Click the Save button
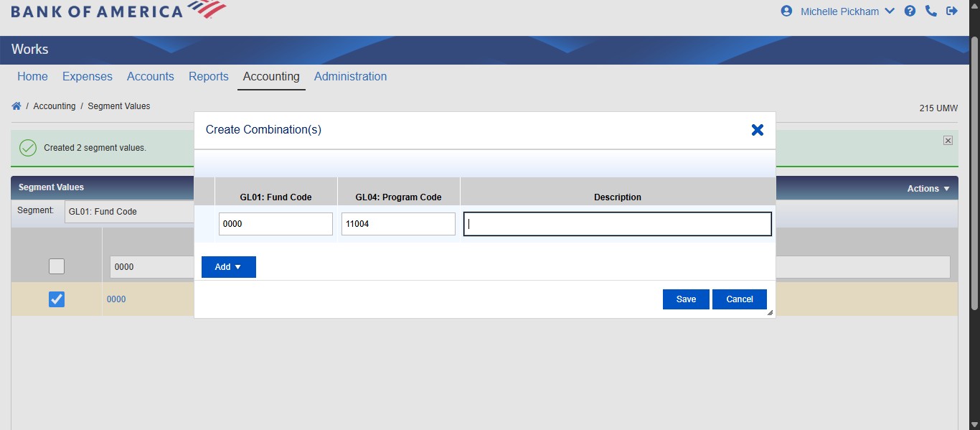The width and height of the screenshot is (980, 430). (685, 299)
